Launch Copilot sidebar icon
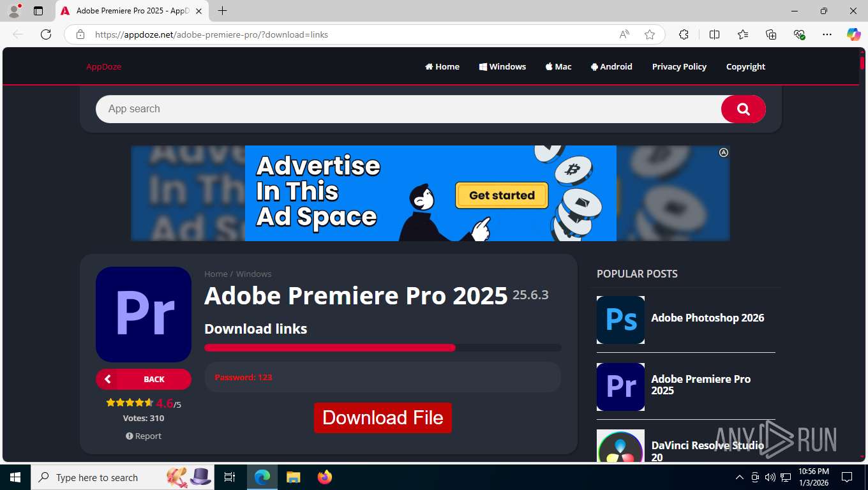This screenshot has height=490, width=868. 853,34
